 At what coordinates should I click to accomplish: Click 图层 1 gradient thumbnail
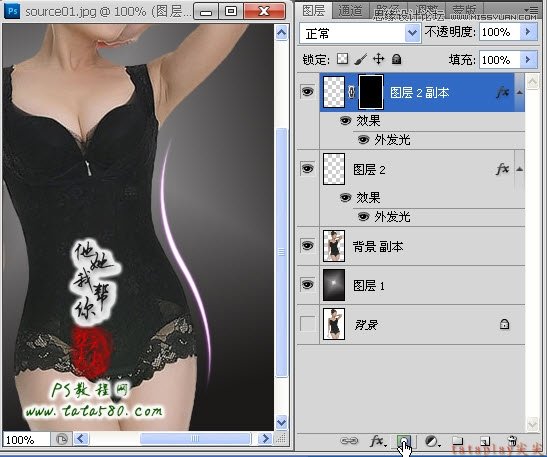(x=334, y=285)
